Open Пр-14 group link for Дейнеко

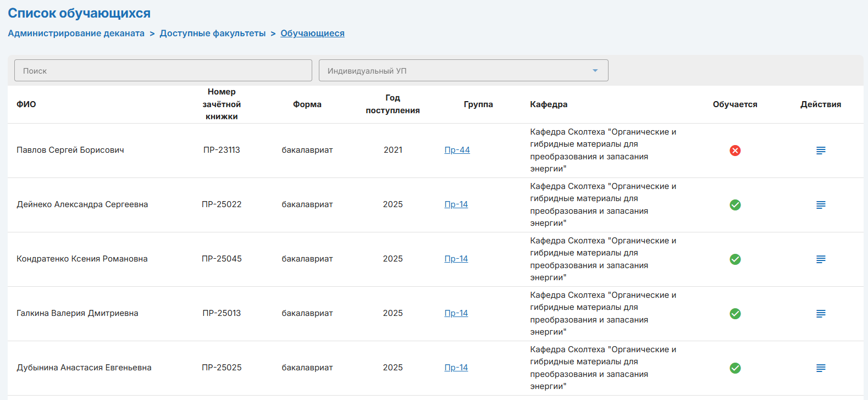(456, 204)
